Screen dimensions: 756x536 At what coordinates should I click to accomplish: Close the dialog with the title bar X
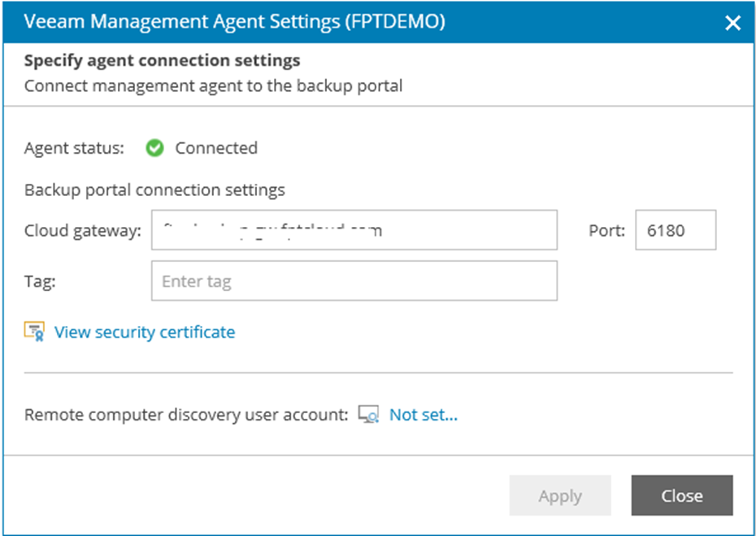[732, 23]
